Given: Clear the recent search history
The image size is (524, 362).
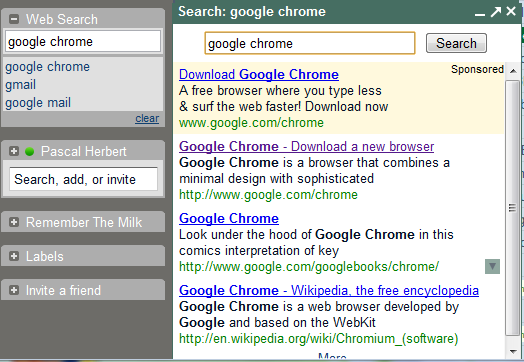Looking at the screenshot, I should [x=147, y=118].
